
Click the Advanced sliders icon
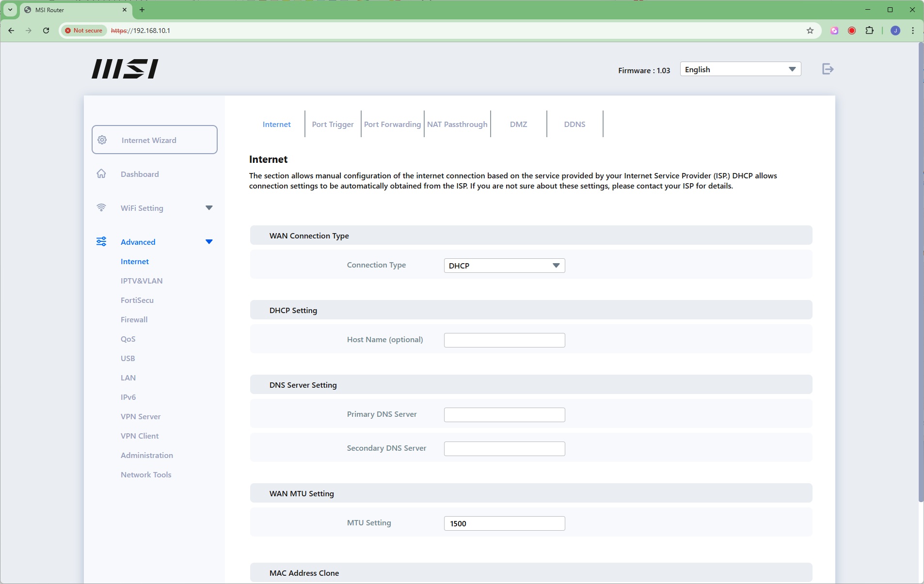101,242
